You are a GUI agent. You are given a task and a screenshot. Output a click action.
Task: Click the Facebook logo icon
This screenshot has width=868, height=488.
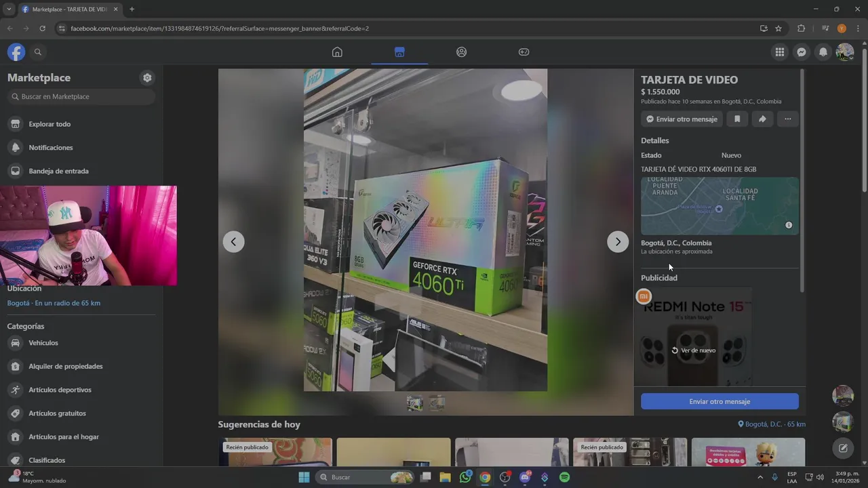16,52
